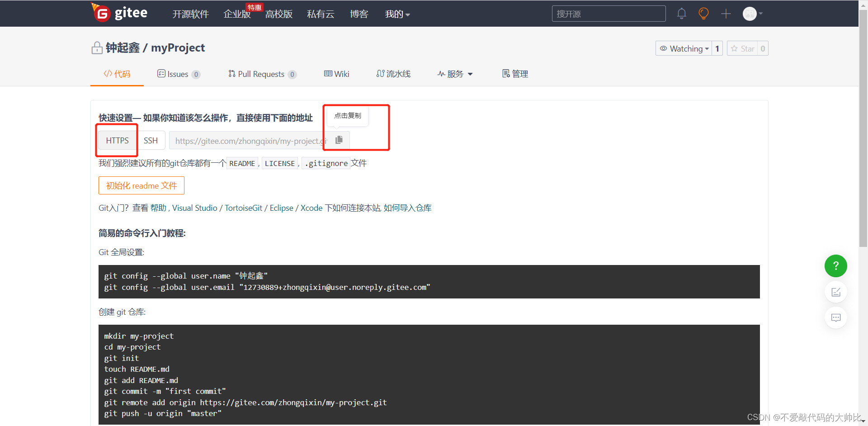Image resolution: width=868 pixels, height=426 pixels.
Task: Click the plus icon to create repository
Action: click(725, 14)
